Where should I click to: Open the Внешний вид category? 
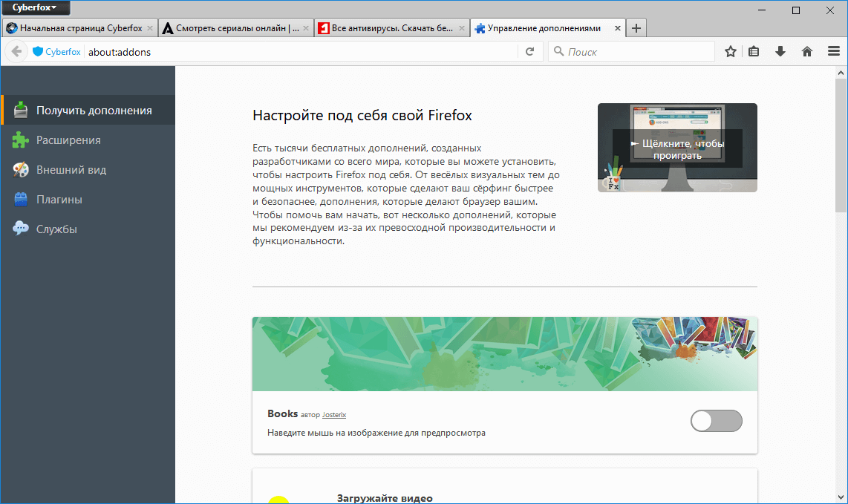tap(88, 170)
